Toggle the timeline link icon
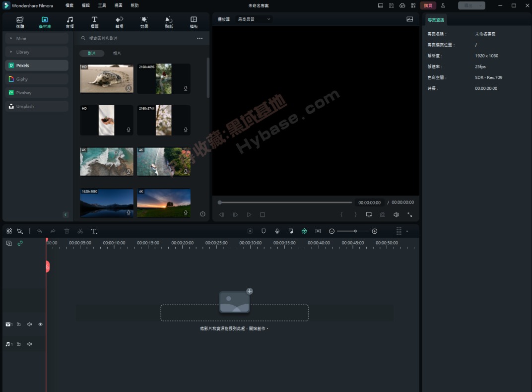This screenshot has height=392, width=532. 20,243
